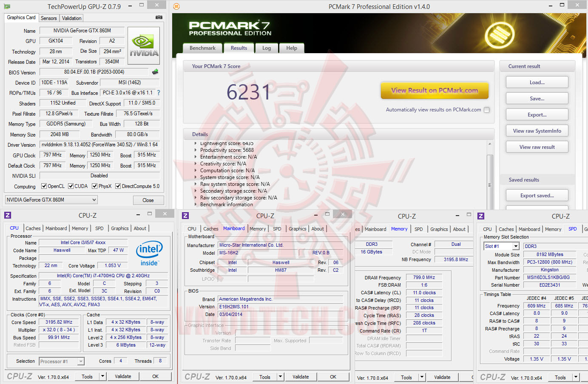This screenshot has height=384, width=588.
Task: Expand the Entertainment score detail row
Action: pyautogui.click(x=196, y=157)
